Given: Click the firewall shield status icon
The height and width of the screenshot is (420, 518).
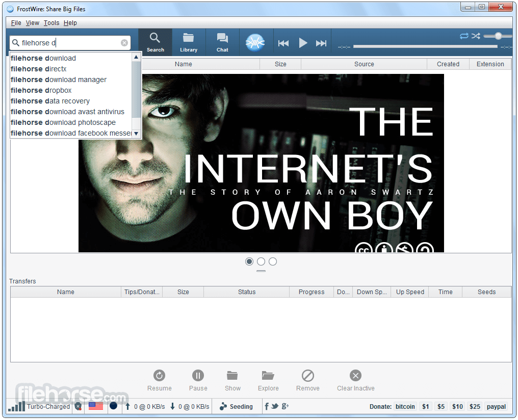Looking at the screenshot, I should pyautogui.click(x=79, y=406).
